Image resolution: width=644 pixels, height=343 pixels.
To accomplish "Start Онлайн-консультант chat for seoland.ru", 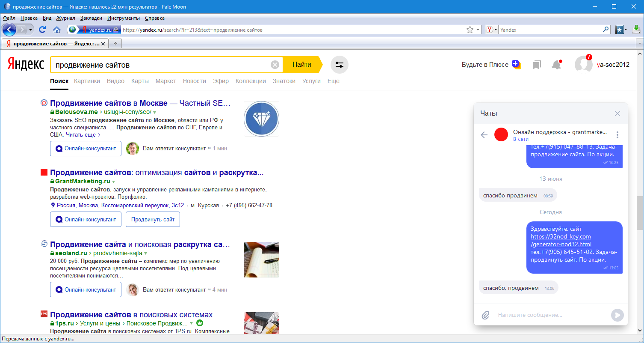I will tap(86, 289).
